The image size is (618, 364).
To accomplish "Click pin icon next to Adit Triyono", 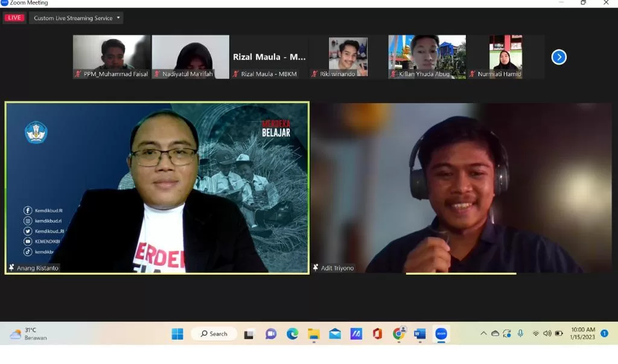I will click(x=315, y=268).
